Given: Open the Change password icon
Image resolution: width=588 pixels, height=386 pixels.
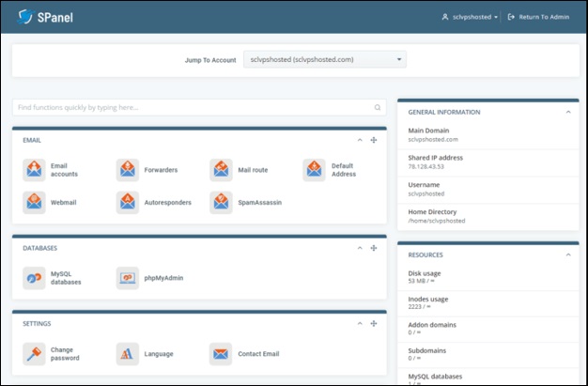Looking at the screenshot, I should [x=34, y=354].
